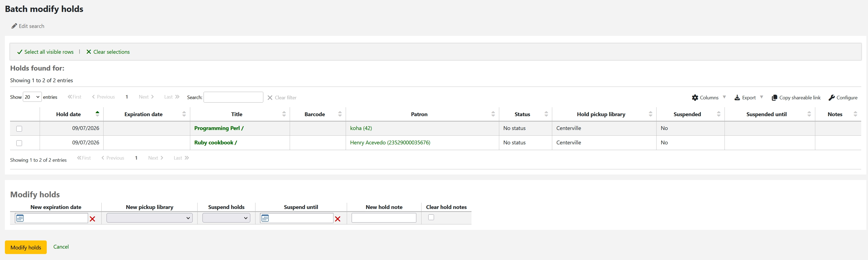Screen dimensions: 868x260
Task: Click Clear selections link
Action: coord(108,52)
